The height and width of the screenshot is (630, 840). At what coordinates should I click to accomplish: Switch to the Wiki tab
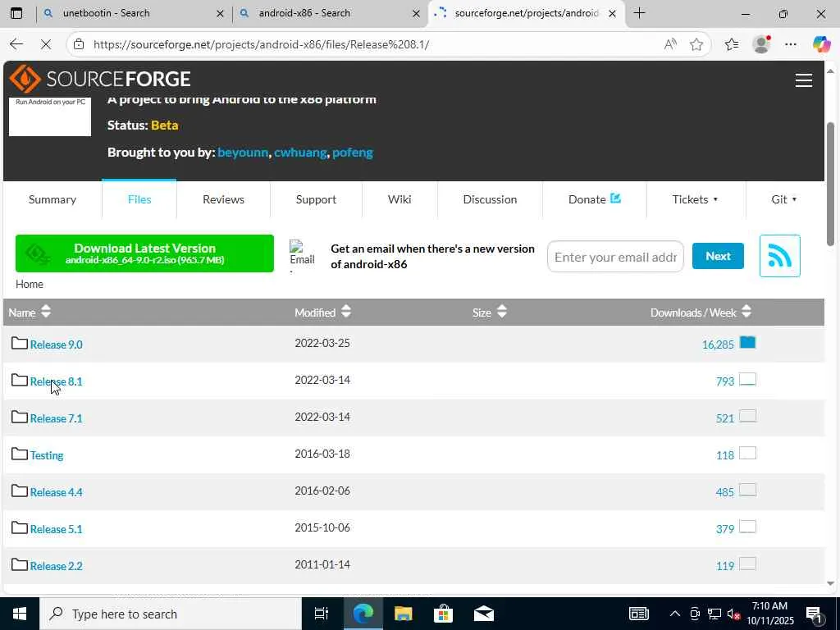click(399, 199)
